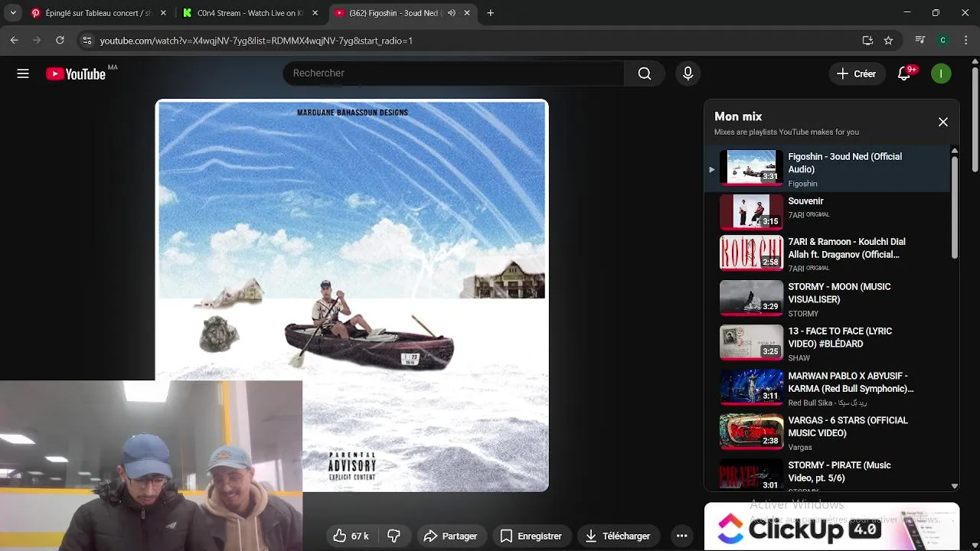Screen dimensions: 980x551
Task: Open STORMY - MOON thumbnail
Action: (x=751, y=298)
